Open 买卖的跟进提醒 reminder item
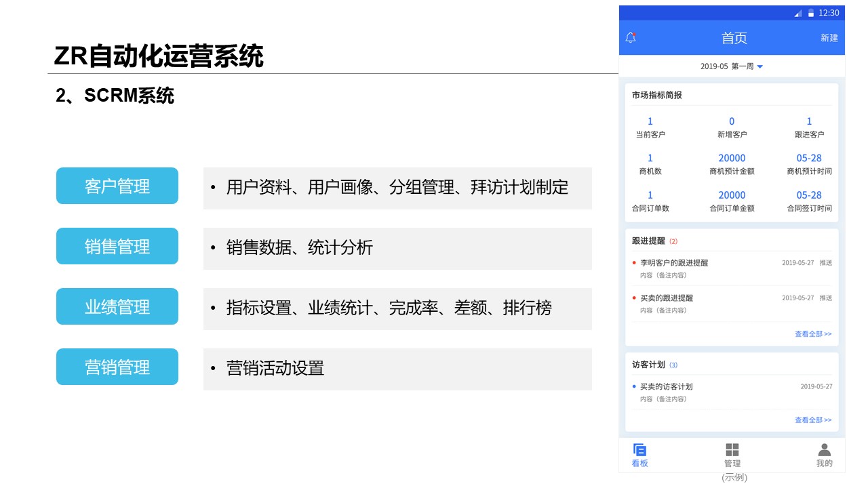 [x=667, y=298]
